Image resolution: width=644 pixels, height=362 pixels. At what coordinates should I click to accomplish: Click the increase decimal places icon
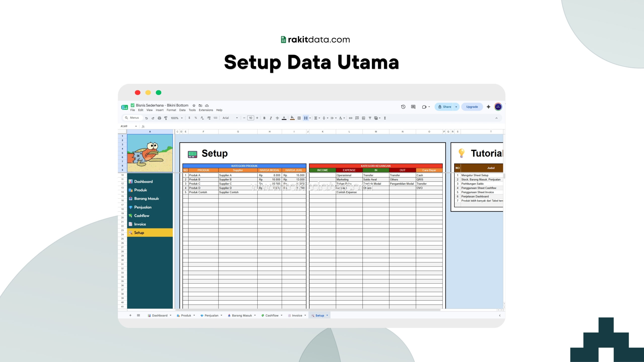click(x=209, y=118)
